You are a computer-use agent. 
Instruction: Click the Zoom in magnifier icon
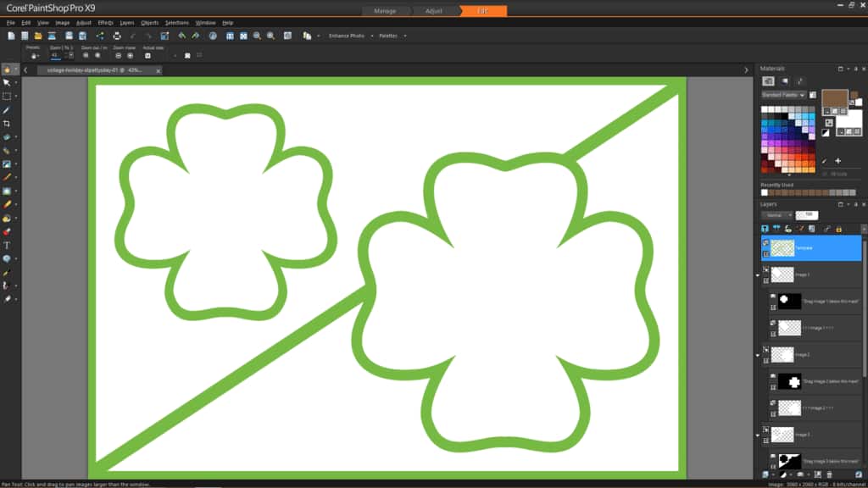click(x=270, y=36)
